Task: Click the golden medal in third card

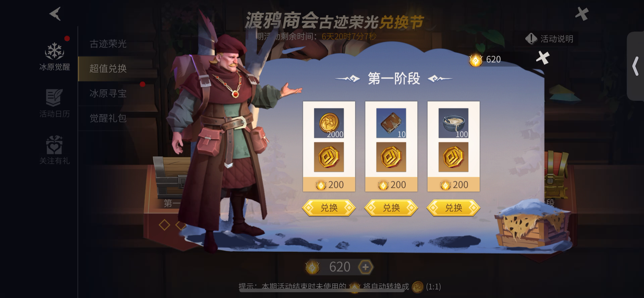Action: (x=453, y=157)
